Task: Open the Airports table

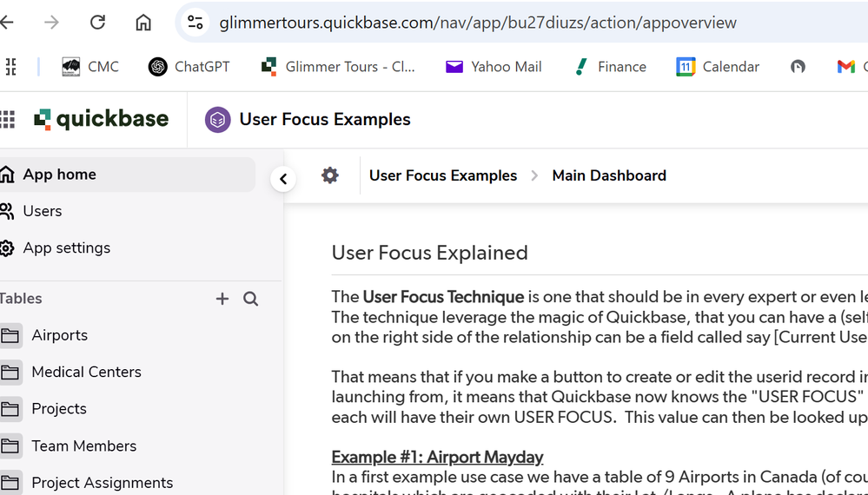Action: click(59, 336)
